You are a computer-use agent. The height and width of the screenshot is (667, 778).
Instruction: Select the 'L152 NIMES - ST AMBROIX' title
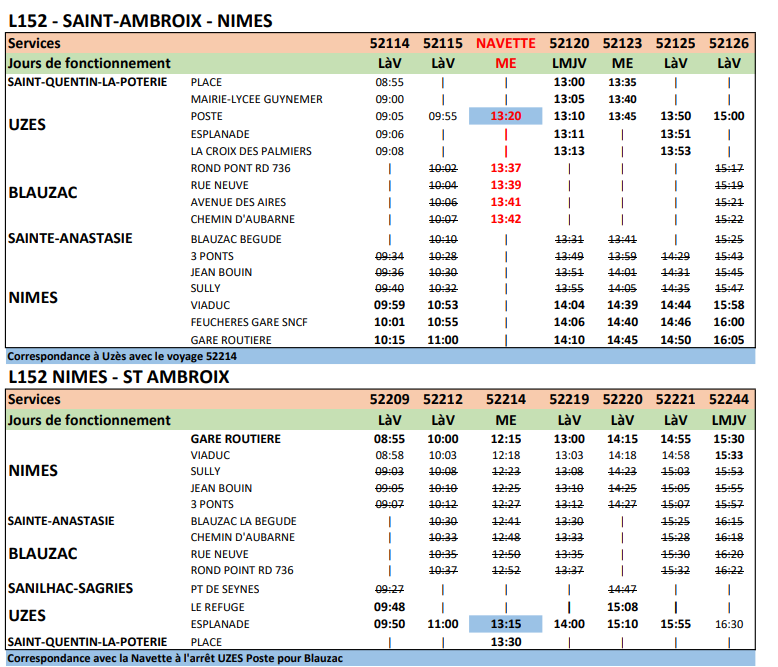tap(119, 377)
